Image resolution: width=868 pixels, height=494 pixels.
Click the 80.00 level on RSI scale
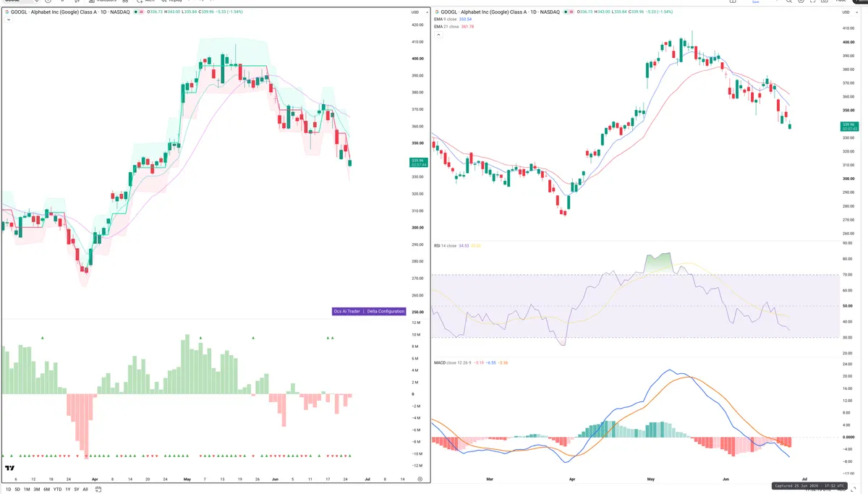848,259
